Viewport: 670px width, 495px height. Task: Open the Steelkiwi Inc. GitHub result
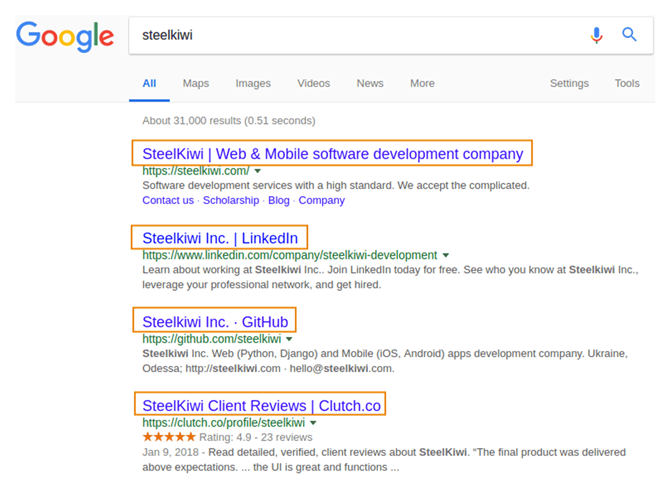[x=215, y=322]
